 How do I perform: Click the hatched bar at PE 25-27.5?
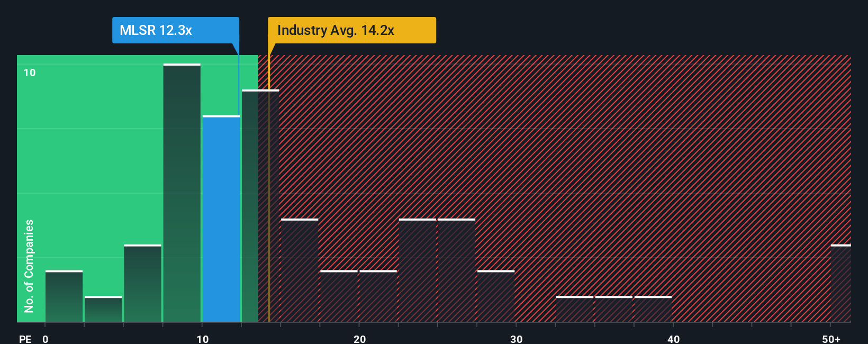[x=457, y=270]
